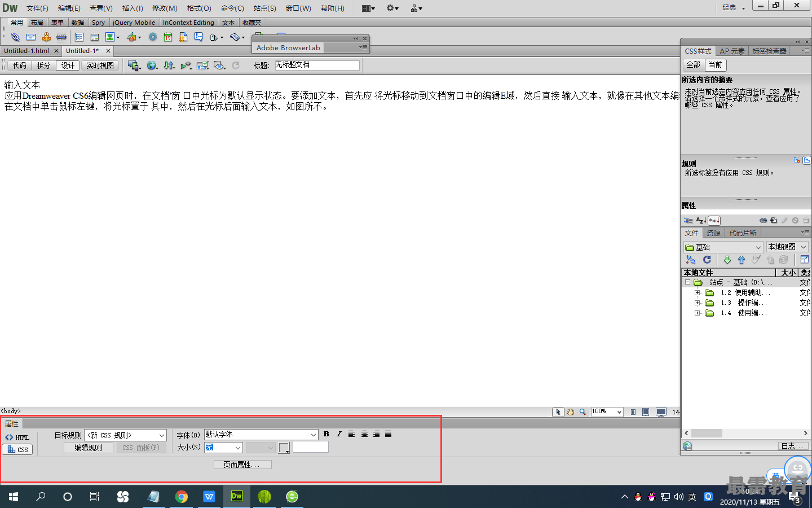
Task: Open the multiscreen preview icon
Action: (133, 65)
